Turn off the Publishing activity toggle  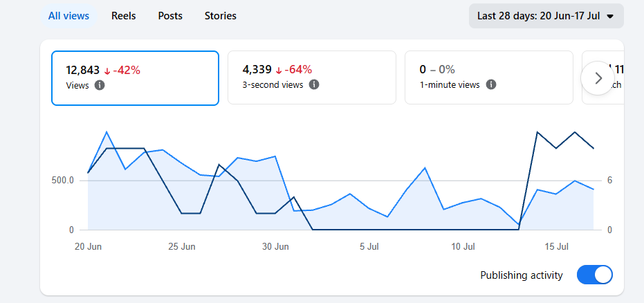[x=594, y=275]
